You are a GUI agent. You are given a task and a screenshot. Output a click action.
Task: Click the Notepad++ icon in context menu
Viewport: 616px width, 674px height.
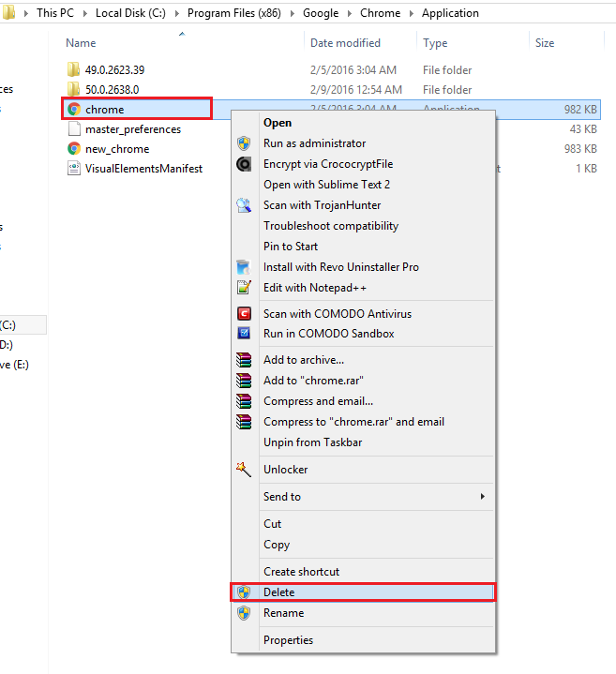click(244, 288)
